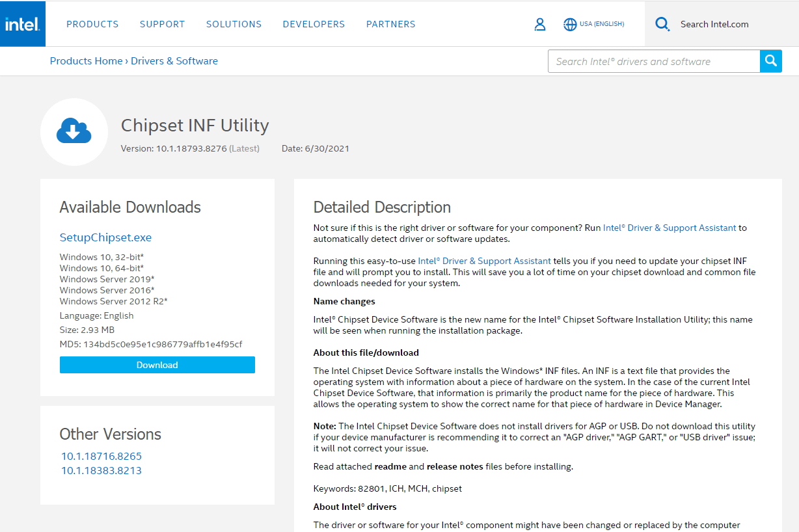Click the Name changes subheading
This screenshot has height=532, width=799.
tap(344, 301)
